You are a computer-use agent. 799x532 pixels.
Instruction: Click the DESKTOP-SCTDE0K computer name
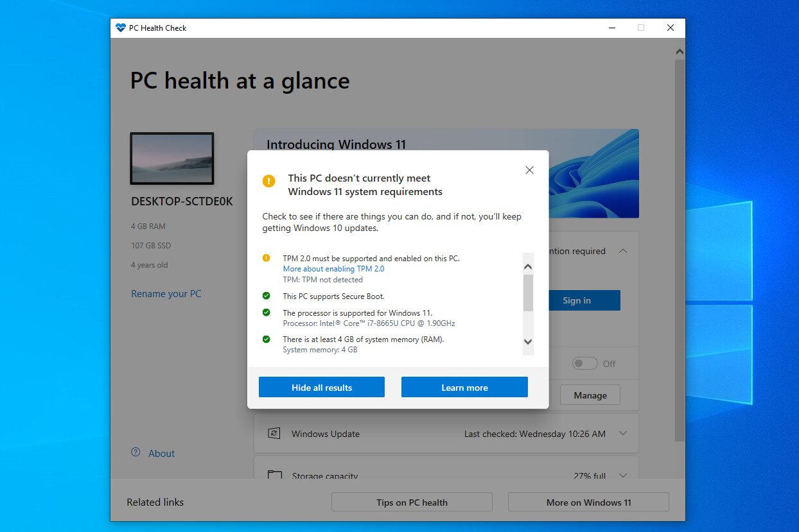coord(182,202)
